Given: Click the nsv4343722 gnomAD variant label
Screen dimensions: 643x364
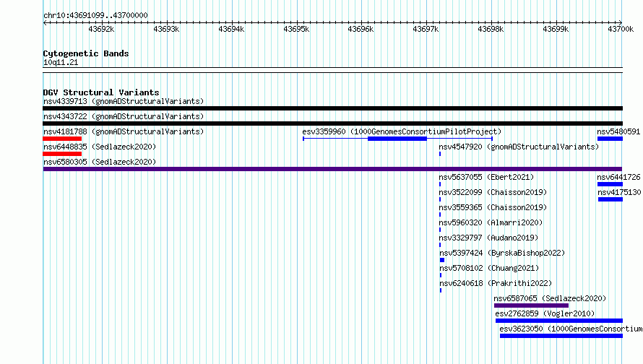Looking at the screenshot, I should [x=124, y=116].
